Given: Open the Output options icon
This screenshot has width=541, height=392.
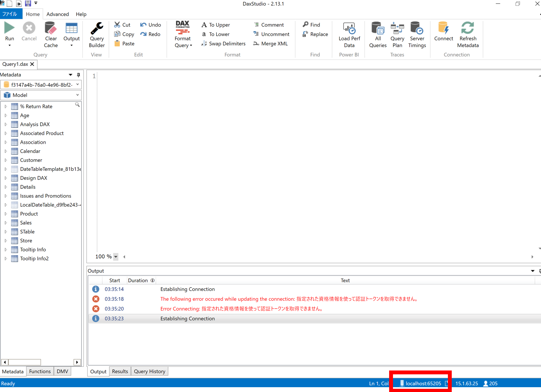Looking at the screenshot, I should pyautogui.click(x=71, y=28).
